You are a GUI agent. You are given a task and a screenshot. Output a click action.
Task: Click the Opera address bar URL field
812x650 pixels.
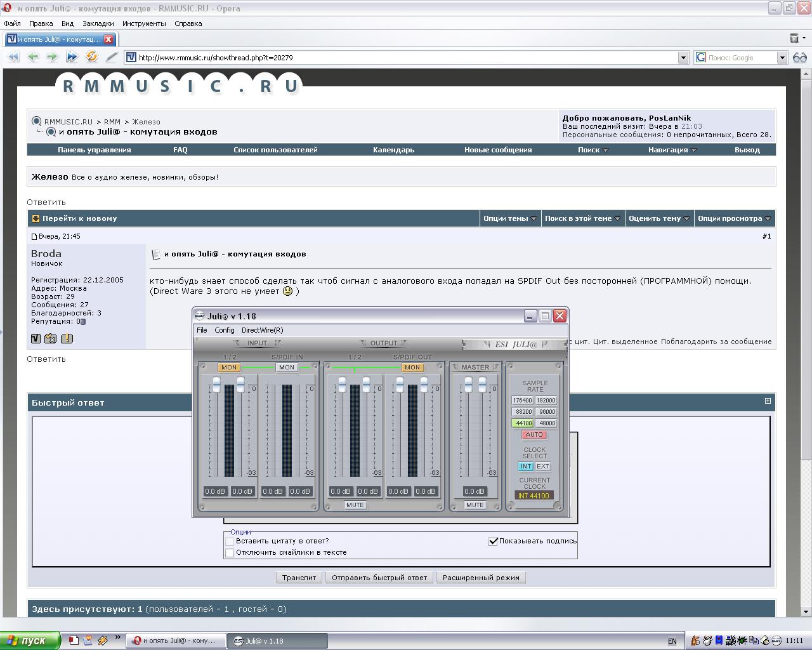[x=407, y=58]
